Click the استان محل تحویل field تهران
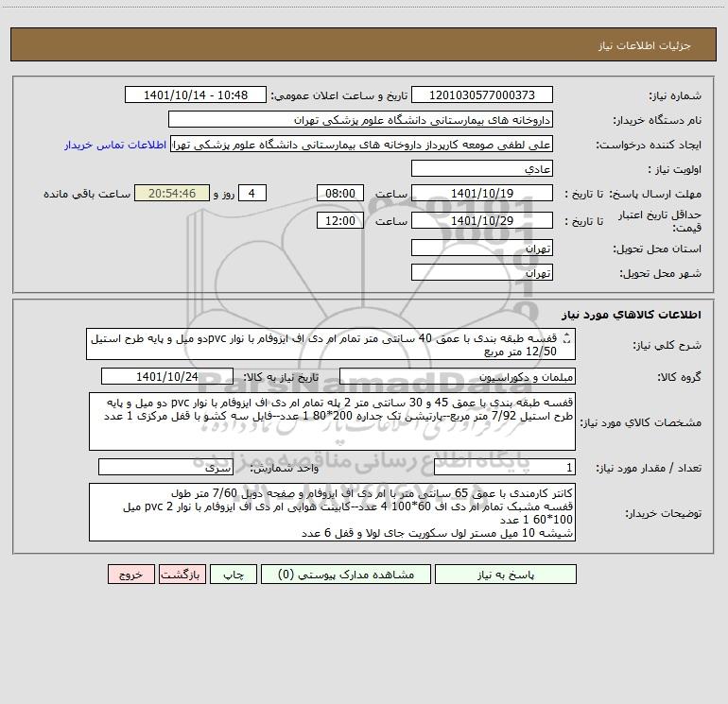 (x=482, y=248)
